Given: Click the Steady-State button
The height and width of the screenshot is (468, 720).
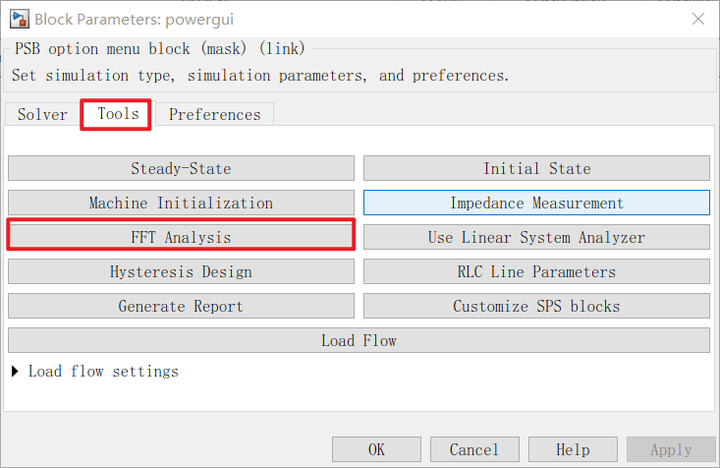Looking at the screenshot, I should coord(181,169).
